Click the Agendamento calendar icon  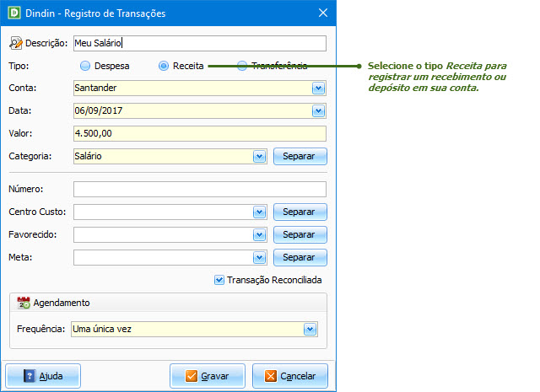click(x=24, y=303)
